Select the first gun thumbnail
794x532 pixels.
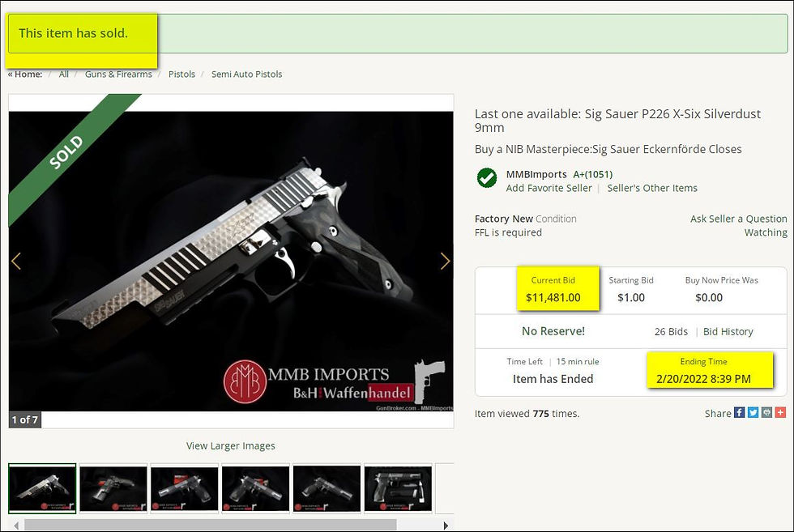pyautogui.click(x=42, y=488)
